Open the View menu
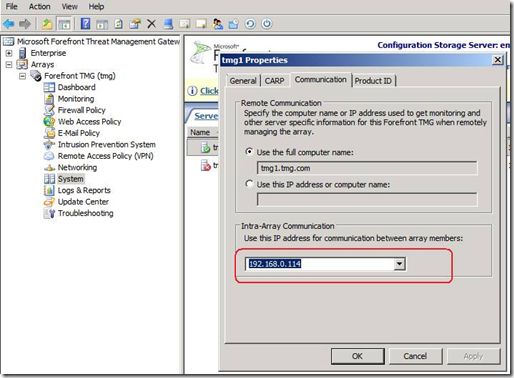 pyautogui.click(x=70, y=6)
